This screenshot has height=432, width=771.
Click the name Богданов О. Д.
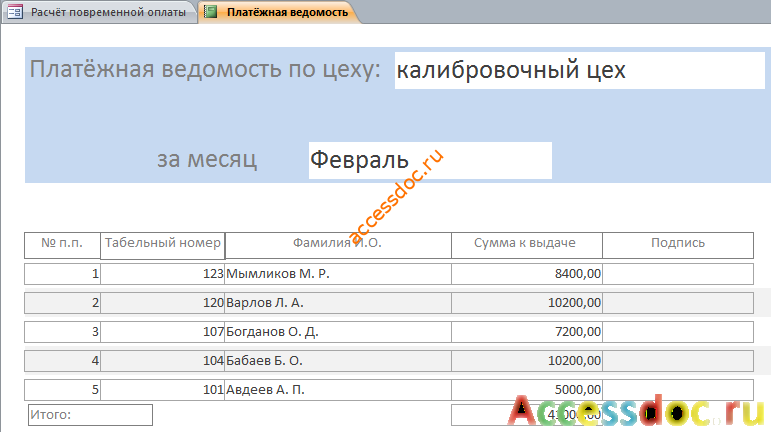pyautogui.click(x=338, y=332)
